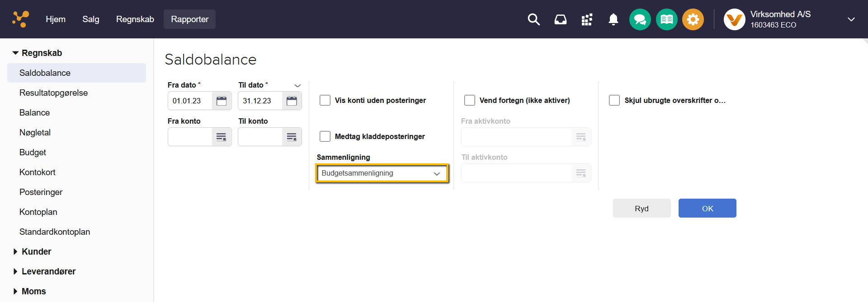The width and height of the screenshot is (868, 302).
Task: Open the Fra konto account lookup
Action: pyautogui.click(x=222, y=137)
